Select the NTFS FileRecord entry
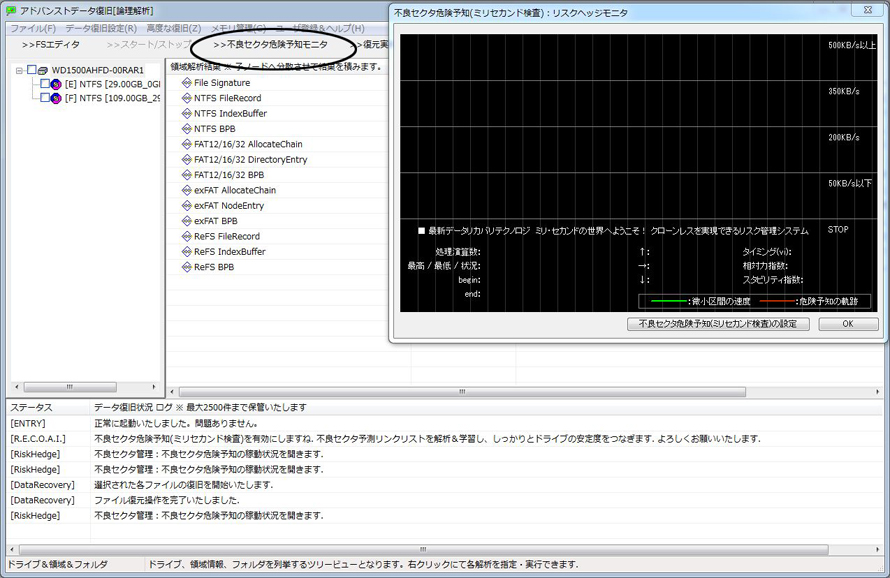 [228, 98]
